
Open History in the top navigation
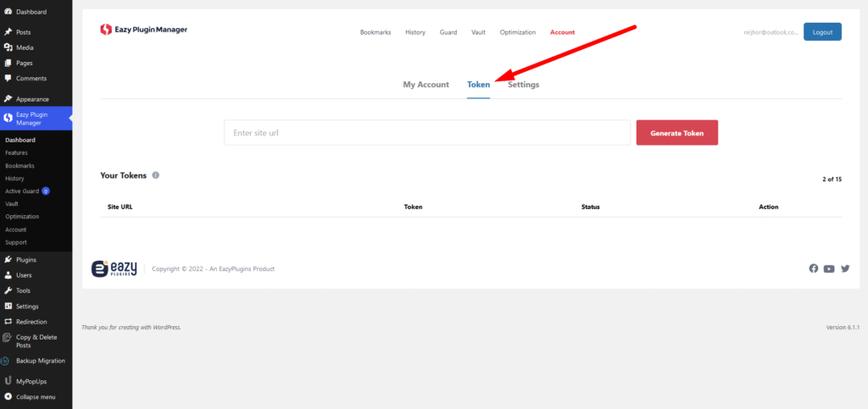415,32
